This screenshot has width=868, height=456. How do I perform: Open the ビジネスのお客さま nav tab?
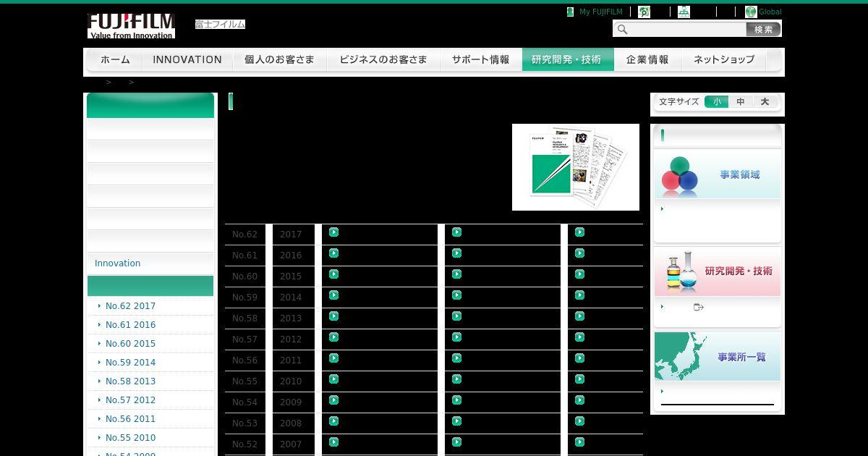(x=383, y=60)
